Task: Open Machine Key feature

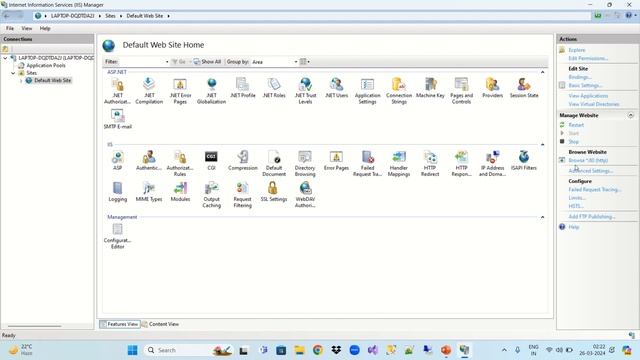Action: [430, 88]
